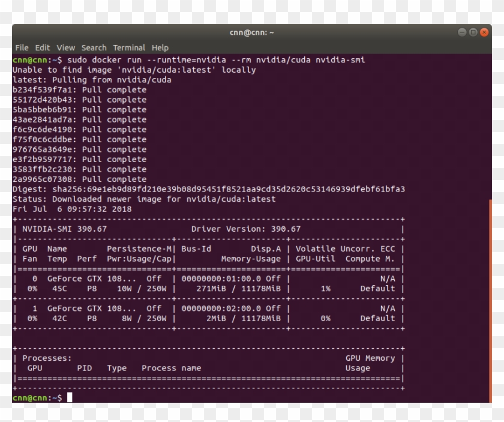This screenshot has width=504, height=422.
Task: Click the window title cnn@cnn: ~
Action: (x=251, y=32)
